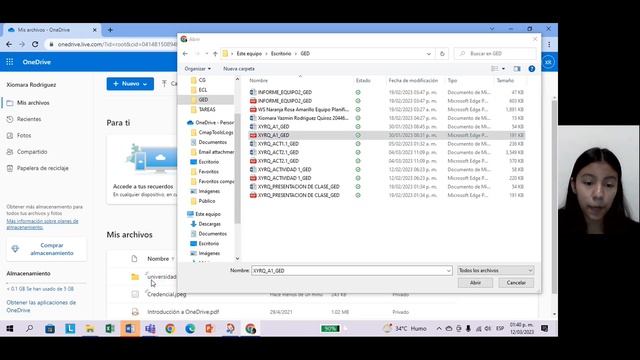Open the Organizar dropdown menu
Screen dimensions: 640x360
[x=198, y=69]
